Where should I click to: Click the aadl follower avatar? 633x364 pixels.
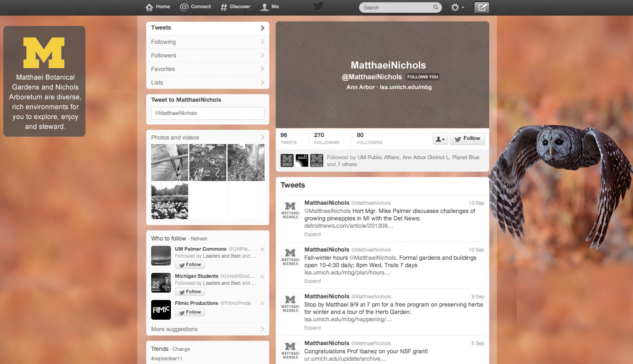click(x=302, y=160)
